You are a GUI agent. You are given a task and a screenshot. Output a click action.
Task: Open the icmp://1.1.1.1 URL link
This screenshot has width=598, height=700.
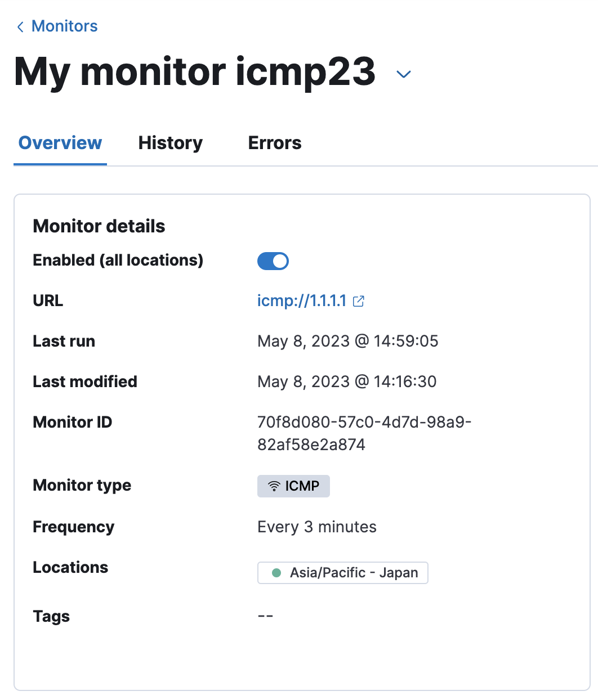pos(302,300)
